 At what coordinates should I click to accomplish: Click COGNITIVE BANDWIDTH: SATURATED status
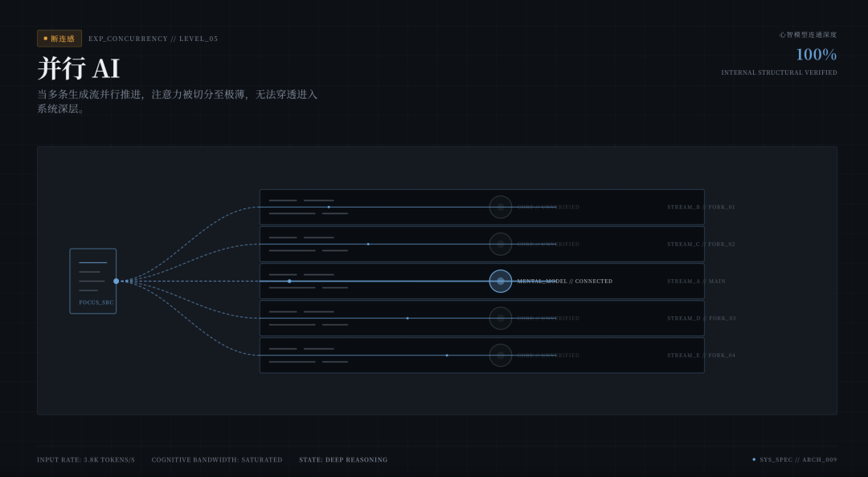(x=217, y=460)
